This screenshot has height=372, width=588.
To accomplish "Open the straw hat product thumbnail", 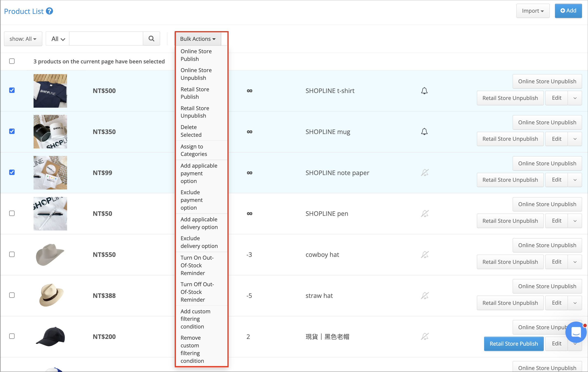I will 50,296.
